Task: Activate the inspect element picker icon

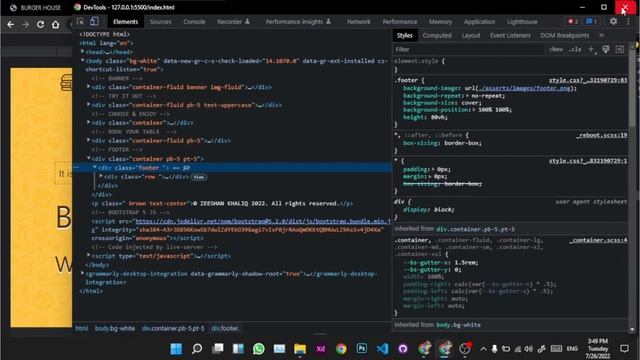Action: click(x=80, y=21)
